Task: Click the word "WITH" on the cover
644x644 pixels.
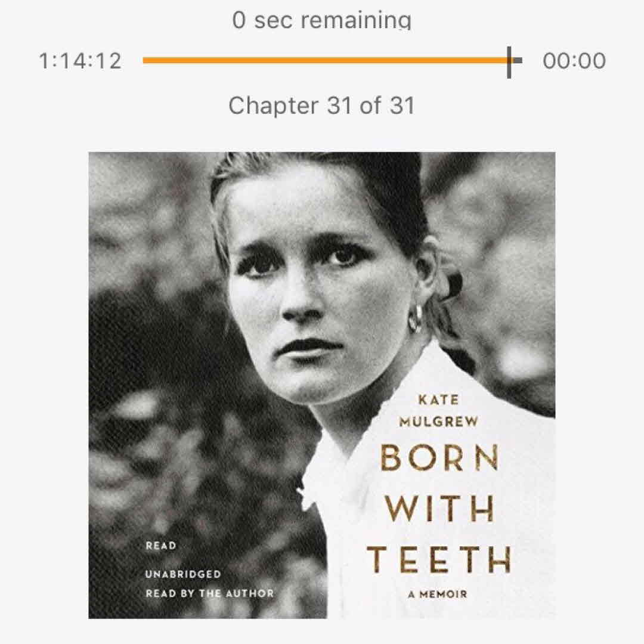Action: tap(439, 509)
